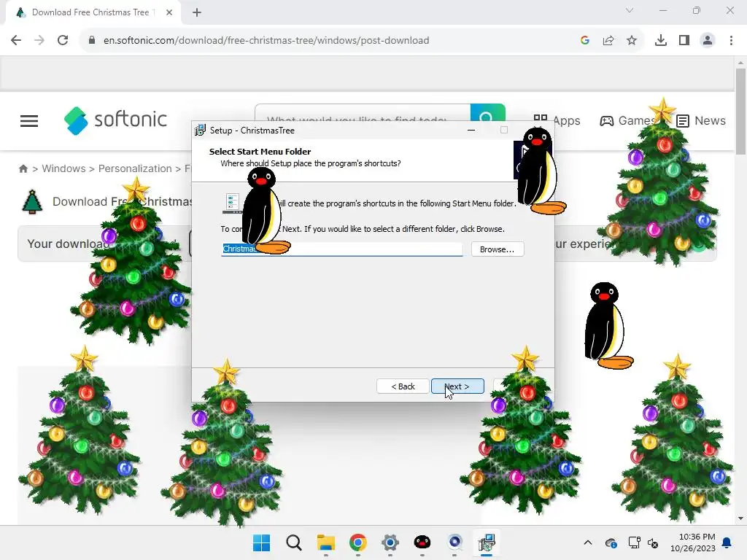
Task: Click the Next button in Setup
Action: pyautogui.click(x=457, y=386)
